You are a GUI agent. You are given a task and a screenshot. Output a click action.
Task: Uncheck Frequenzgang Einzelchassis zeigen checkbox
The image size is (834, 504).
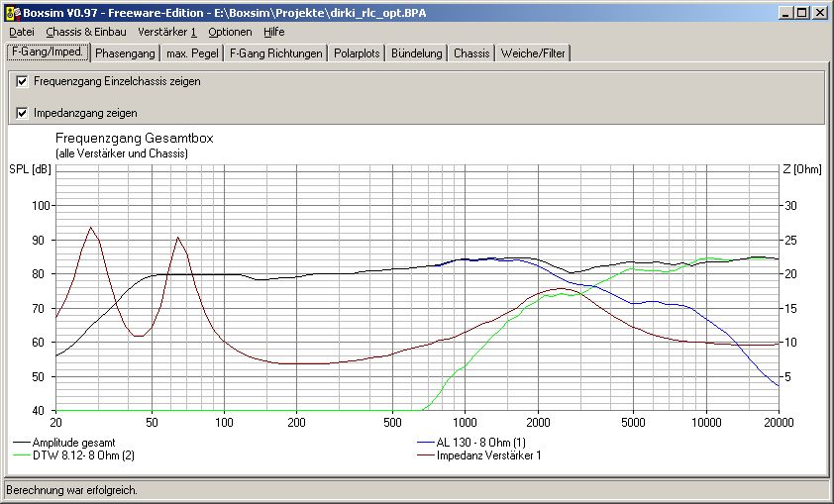pos(22,81)
